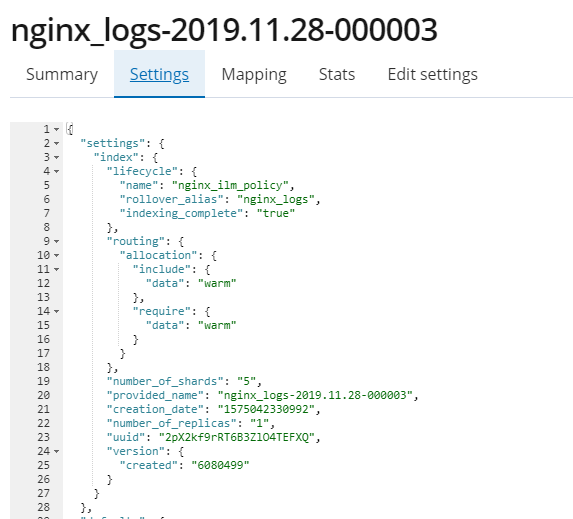Select the Settings tab
The width and height of the screenshot is (573, 519).
159,74
